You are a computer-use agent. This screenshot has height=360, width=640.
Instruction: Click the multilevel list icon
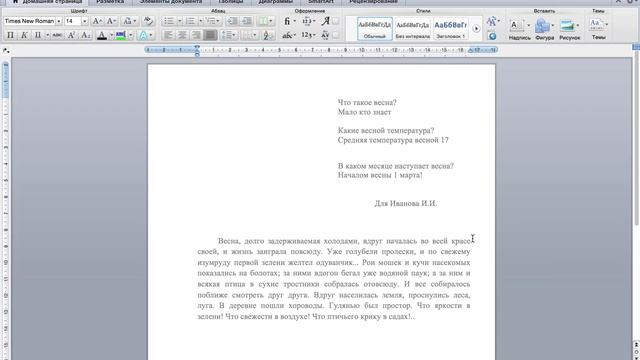click(x=211, y=21)
